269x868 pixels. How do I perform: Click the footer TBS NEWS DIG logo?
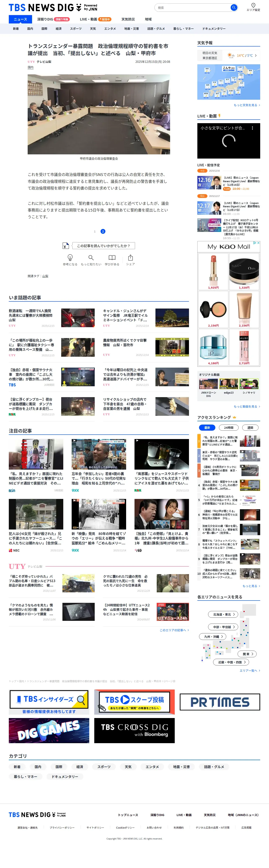(37, 814)
